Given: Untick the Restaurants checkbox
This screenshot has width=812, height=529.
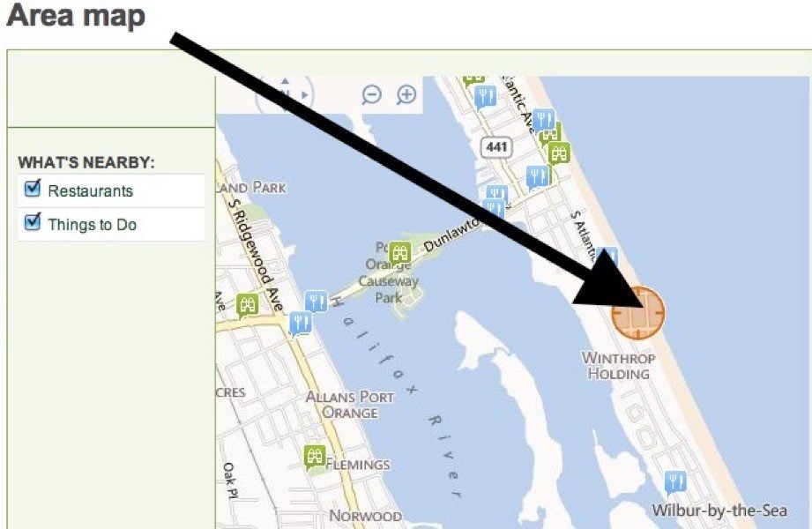Looking at the screenshot, I should pos(33,188).
